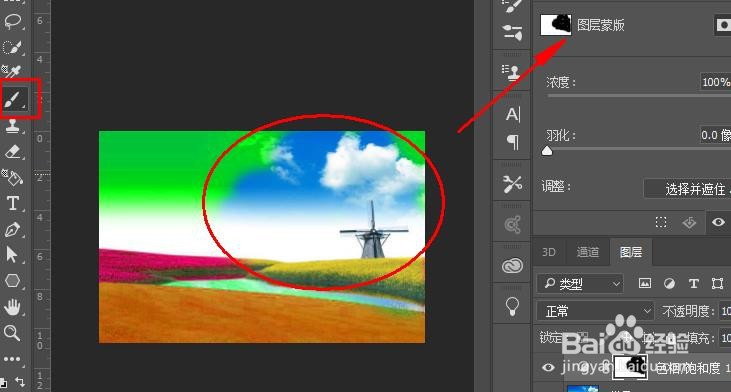Select the Zoom magnifier tool
This screenshot has width=731, height=392.
(13, 333)
